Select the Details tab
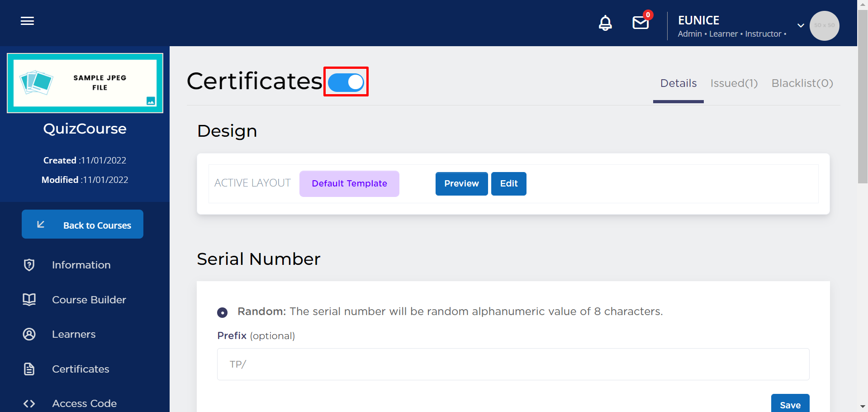This screenshot has height=412, width=868. [678, 83]
